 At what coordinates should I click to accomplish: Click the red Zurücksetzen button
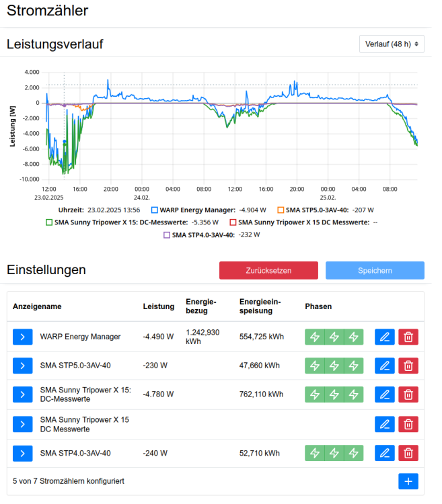click(268, 270)
